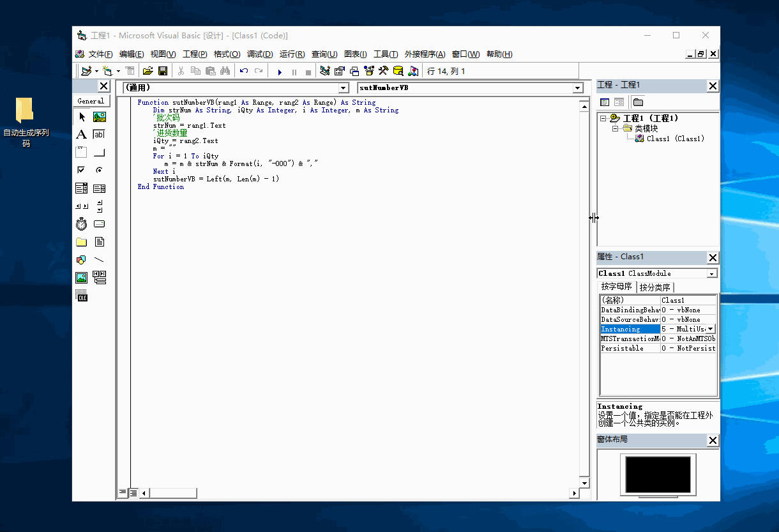Open the Form Layout Window toolbar icon
Screen dimensions: 779x532
click(354, 71)
